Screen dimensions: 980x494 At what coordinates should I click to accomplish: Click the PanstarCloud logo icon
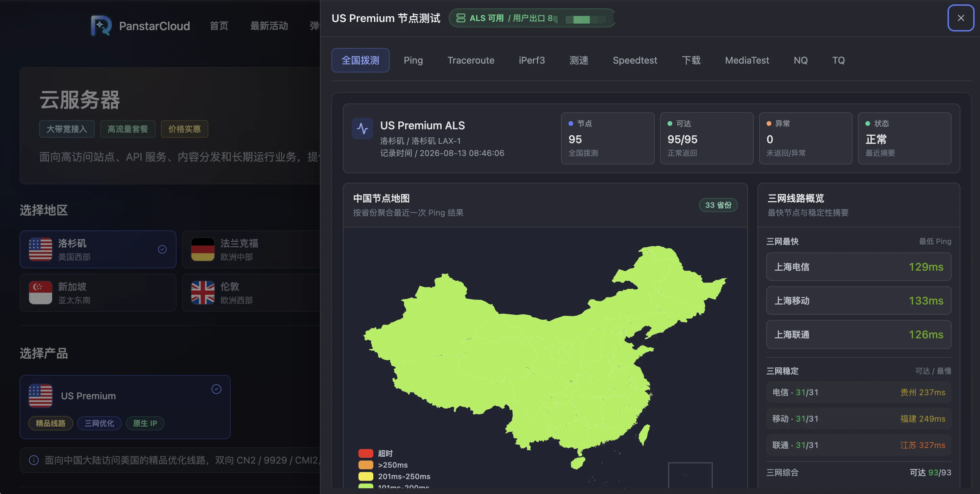[x=101, y=25]
